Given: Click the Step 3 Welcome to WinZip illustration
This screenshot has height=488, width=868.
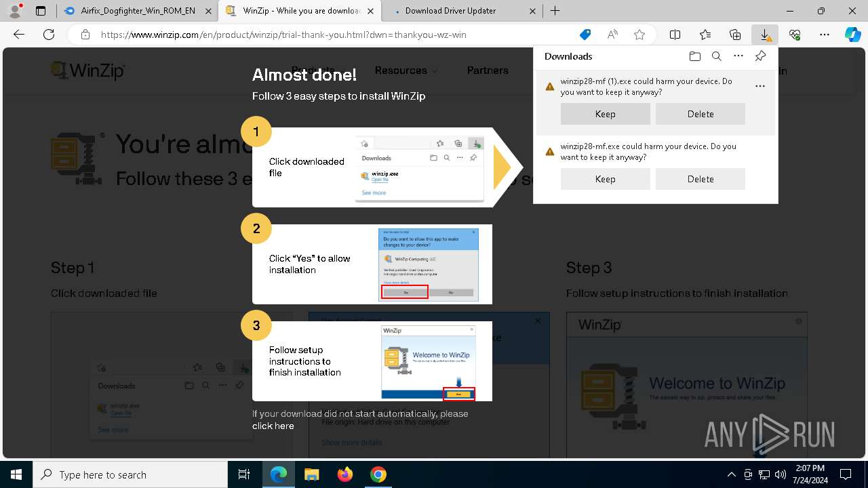Looking at the screenshot, I should click(428, 363).
